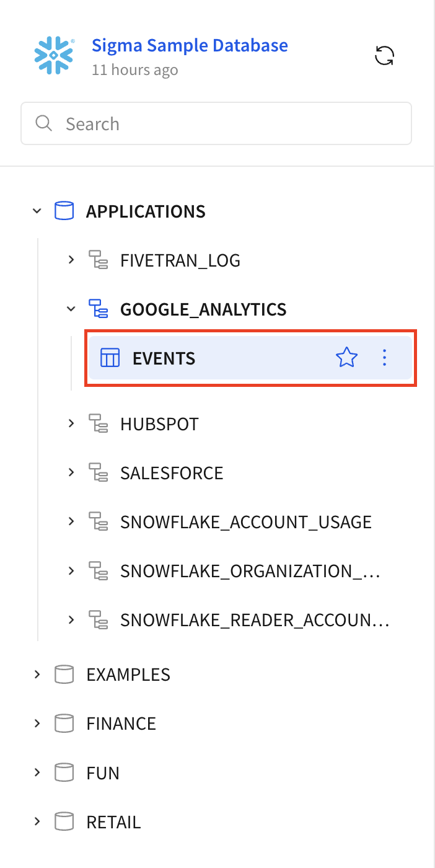Select the SNOWFLAKE_ORGANIZATION_… label

(x=250, y=571)
